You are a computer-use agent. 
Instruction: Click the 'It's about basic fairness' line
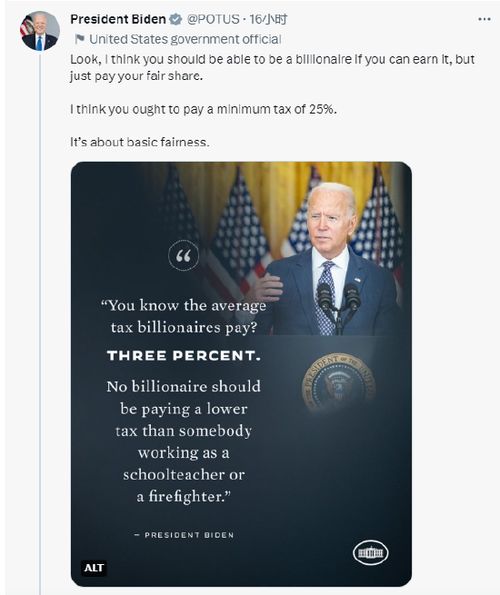(140, 142)
